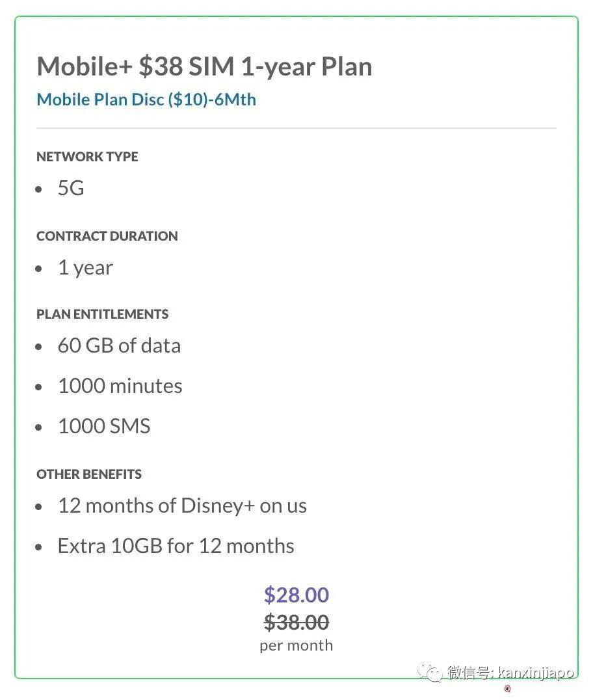Screen dimensions: 593x700
Task: Click the 5G network type item
Action: pos(71,188)
